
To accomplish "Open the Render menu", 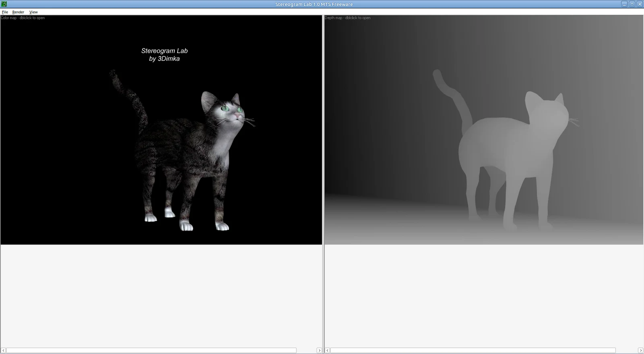I will (x=18, y=12).
